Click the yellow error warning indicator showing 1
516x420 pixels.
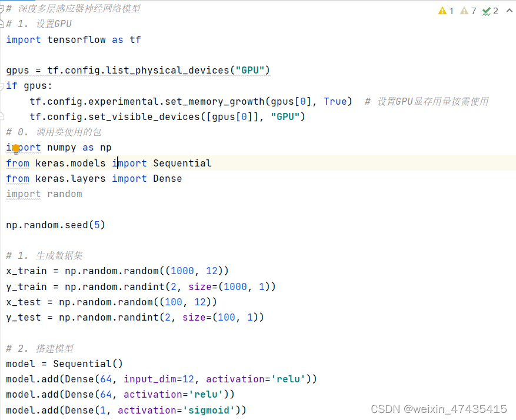(x=446, y=11)
